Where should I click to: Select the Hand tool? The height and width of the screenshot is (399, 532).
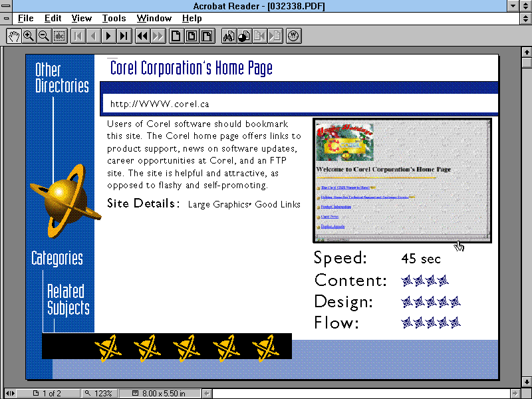(x=13, y=36)
